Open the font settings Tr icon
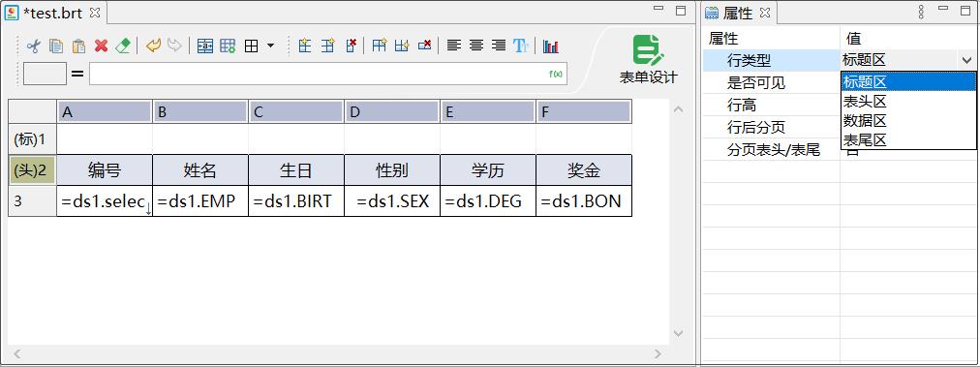Image resolution: width=980 pixels, height=367 pixels. coord(521,46)
